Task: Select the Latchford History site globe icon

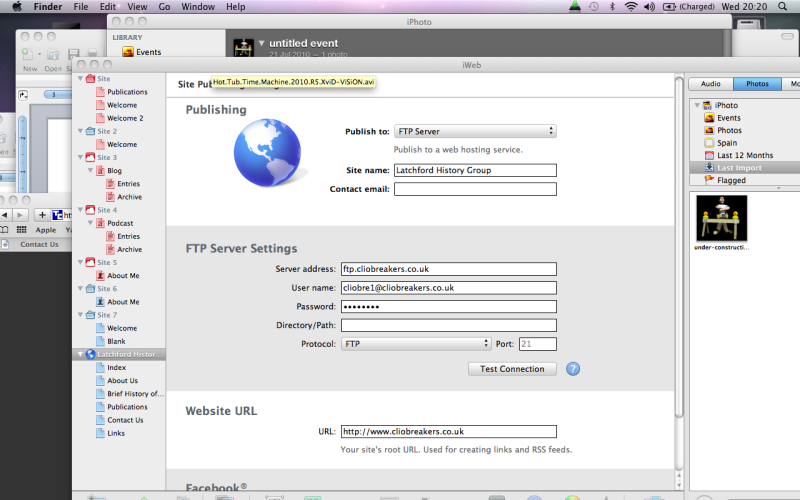Action: [90, 354]
